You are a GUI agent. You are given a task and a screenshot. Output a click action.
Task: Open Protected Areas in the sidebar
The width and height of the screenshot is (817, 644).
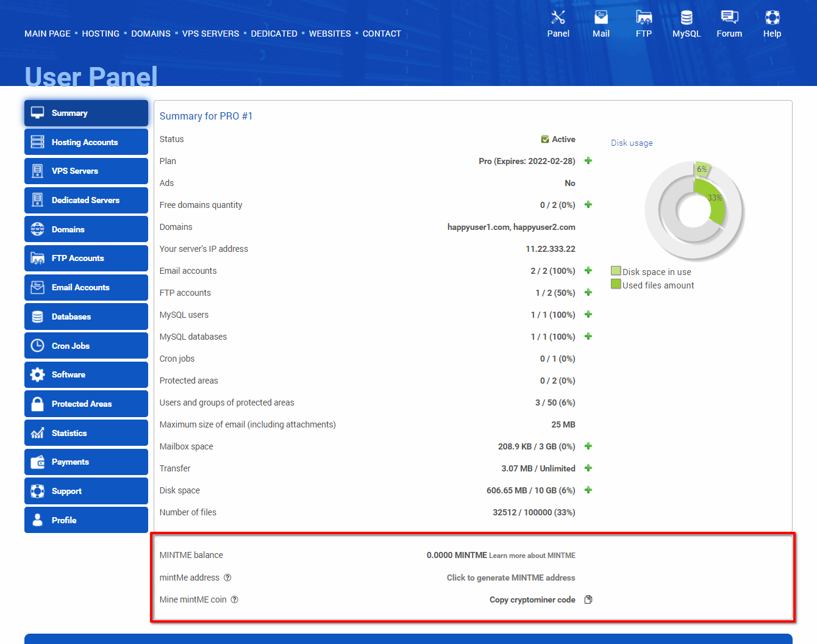[86, 404]
